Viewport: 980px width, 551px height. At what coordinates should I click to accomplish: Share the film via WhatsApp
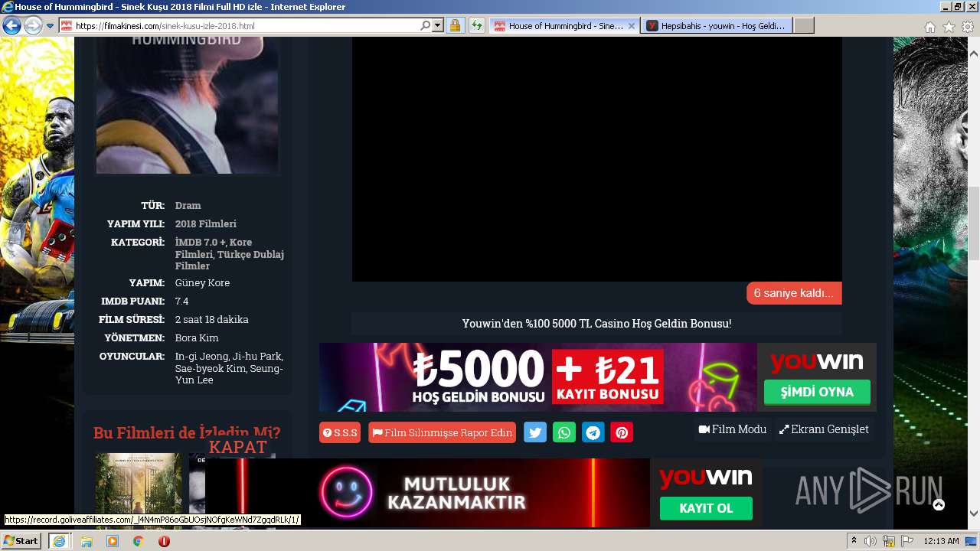point(564,432)
